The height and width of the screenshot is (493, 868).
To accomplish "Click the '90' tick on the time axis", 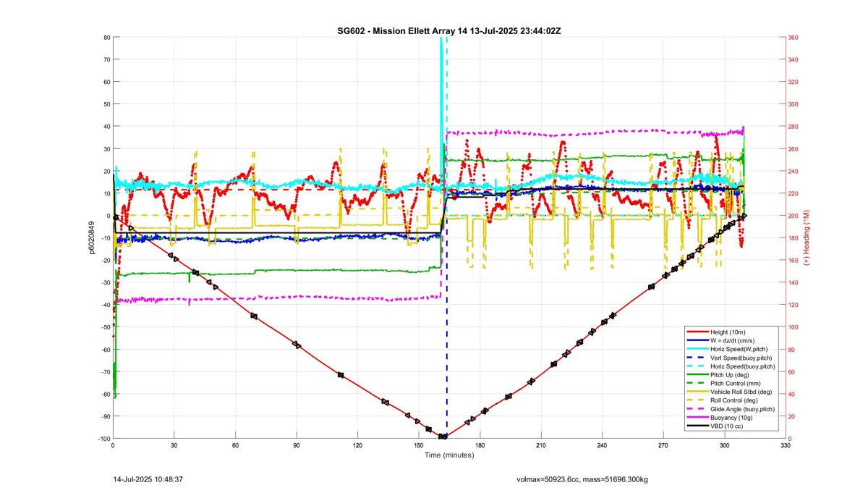I will (297, 446).
